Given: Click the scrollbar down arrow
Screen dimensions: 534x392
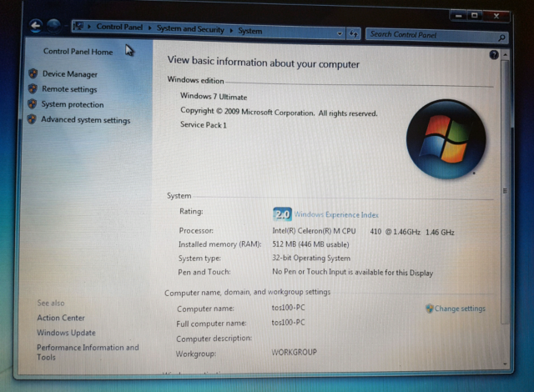Looking at the screenshot, I should [505, 364].
